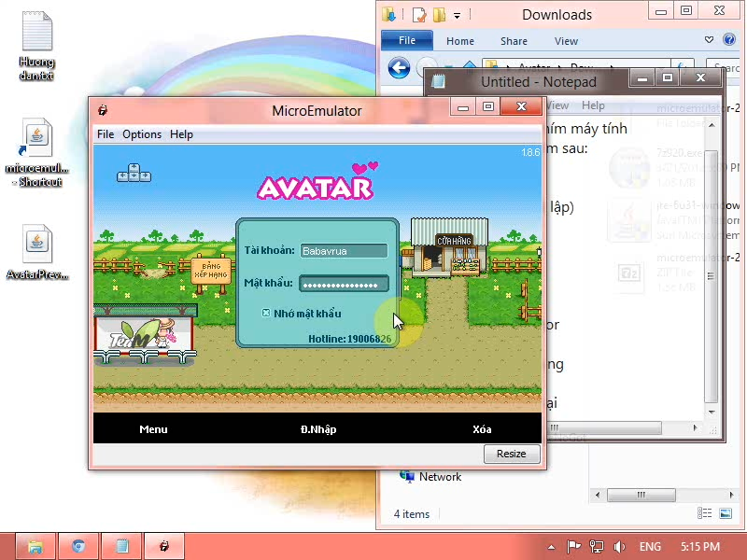Open the Share tab in Downloads window

click(x=514, y=41)
